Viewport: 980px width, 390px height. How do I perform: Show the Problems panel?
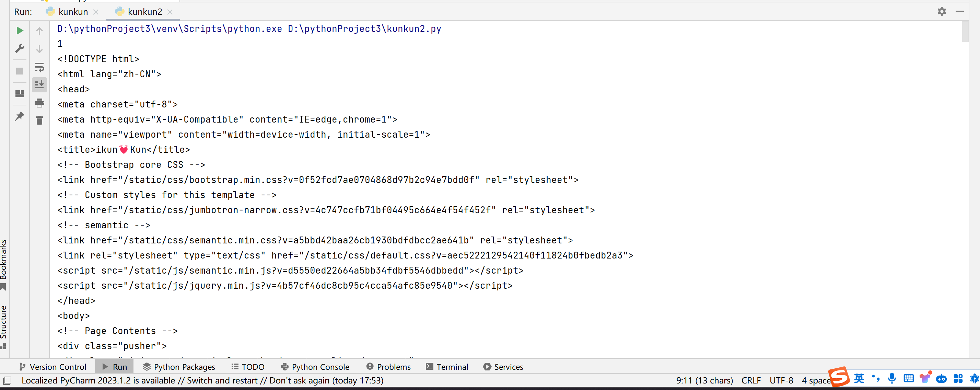click(388, 367)
